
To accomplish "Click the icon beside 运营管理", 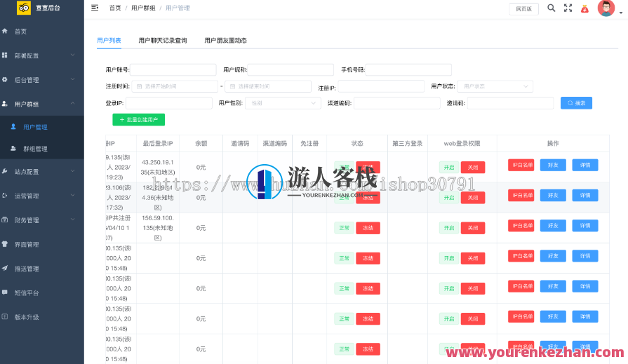I will [5, 196].
